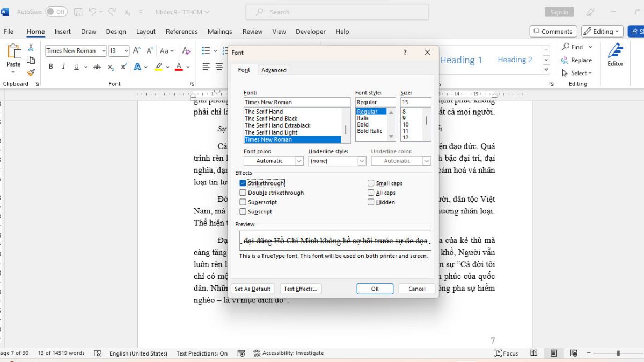The height and width of the screenshot is (362, 644).
Task: Enable the All caps effect
Action: click(x=371, y=193)
